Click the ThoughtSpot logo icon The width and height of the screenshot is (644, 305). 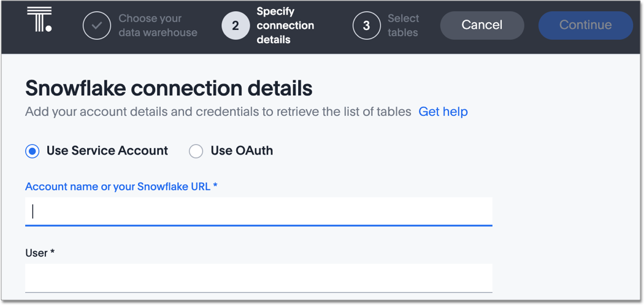39,20
